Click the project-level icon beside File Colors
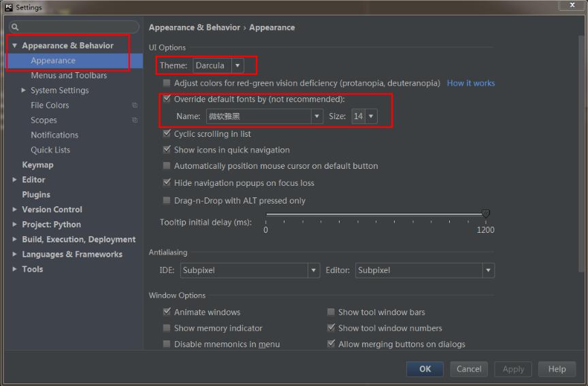588x386 pixels. pyautogui.click(x=135, y=106)
